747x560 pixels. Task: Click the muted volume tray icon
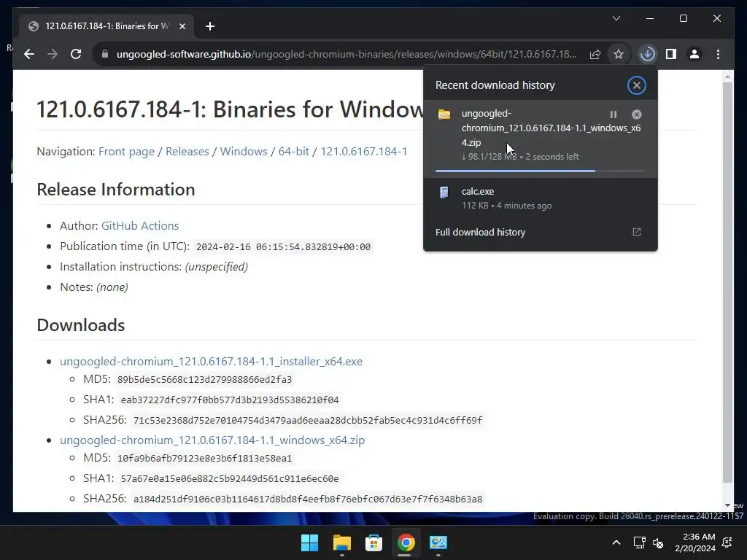(658, 542)
